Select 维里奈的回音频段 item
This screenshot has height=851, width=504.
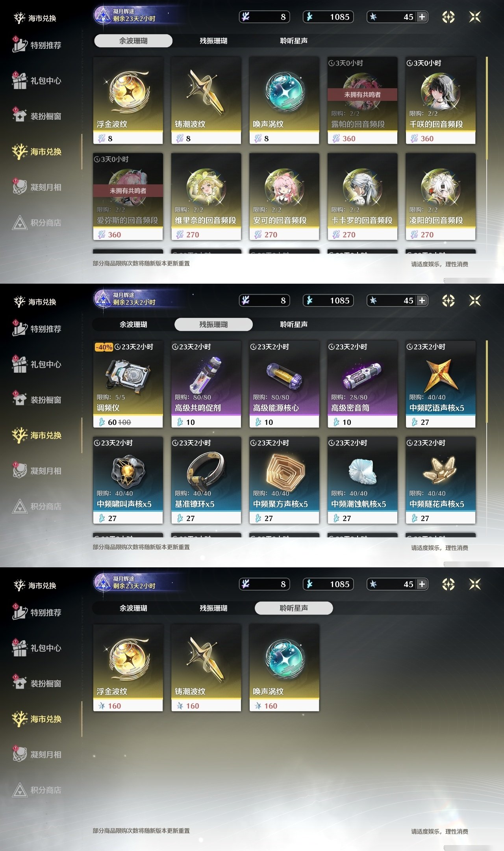pos(206,197)
